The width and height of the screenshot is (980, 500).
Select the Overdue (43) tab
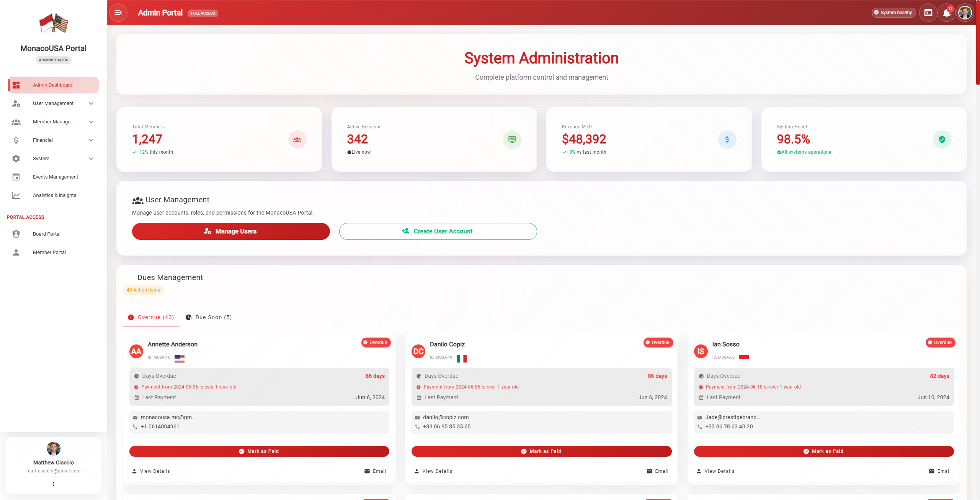tap(152, 317)
